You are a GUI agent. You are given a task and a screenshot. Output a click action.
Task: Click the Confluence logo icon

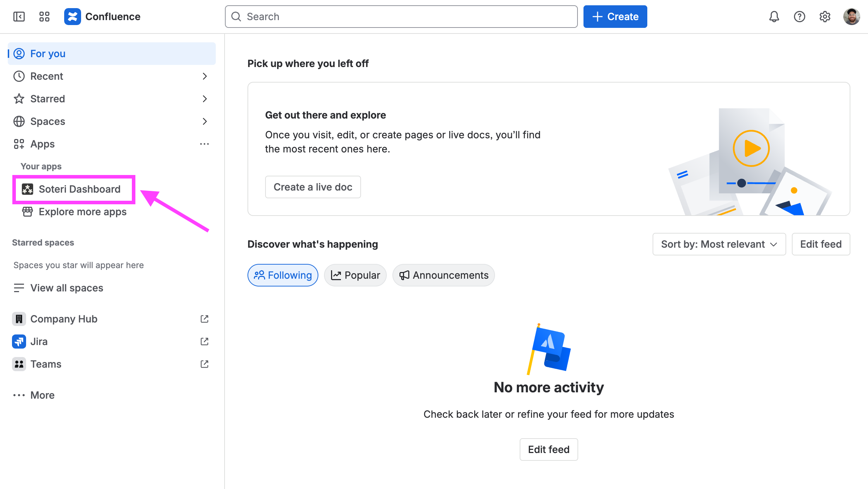[72, 17]
